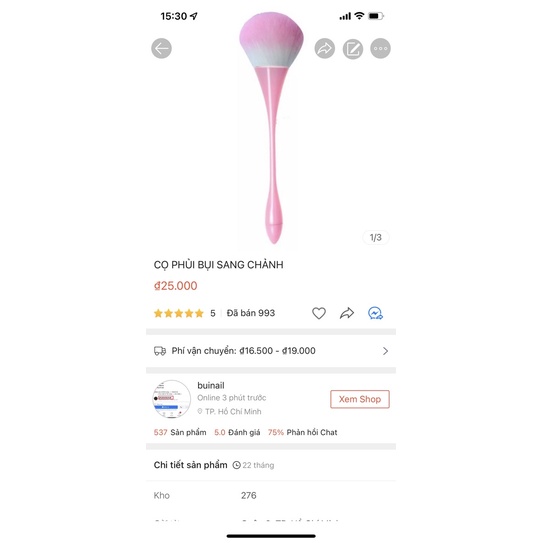Share product via arrow beside heart
The width and height of the screenshot is (543, 543).
347,313
